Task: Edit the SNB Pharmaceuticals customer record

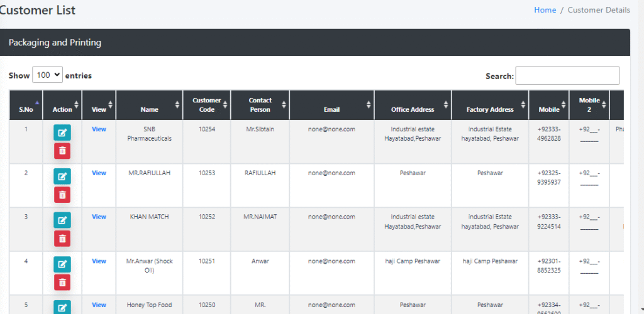Action: (x=62, y=133)
